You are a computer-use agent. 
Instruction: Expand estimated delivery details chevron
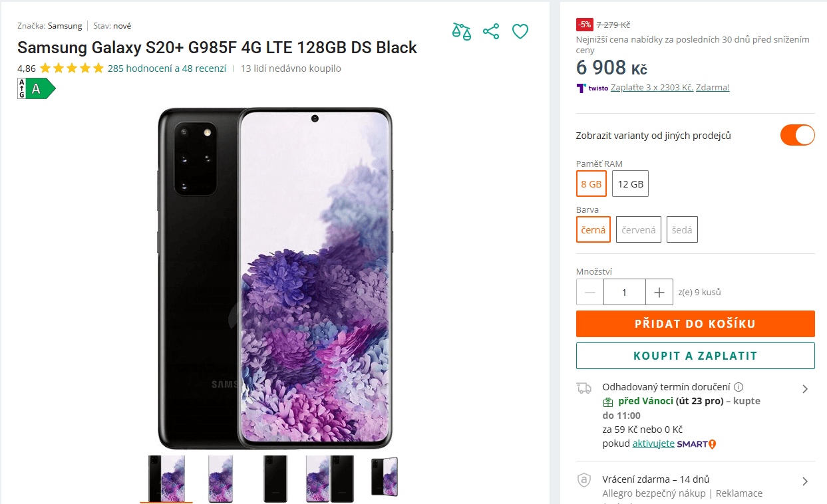[805, 389]
